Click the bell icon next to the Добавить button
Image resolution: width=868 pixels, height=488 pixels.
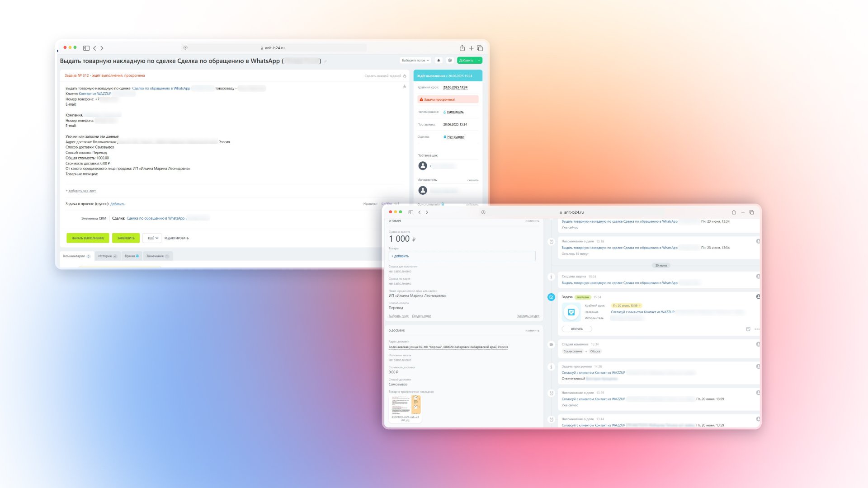[x=439, y=60]
